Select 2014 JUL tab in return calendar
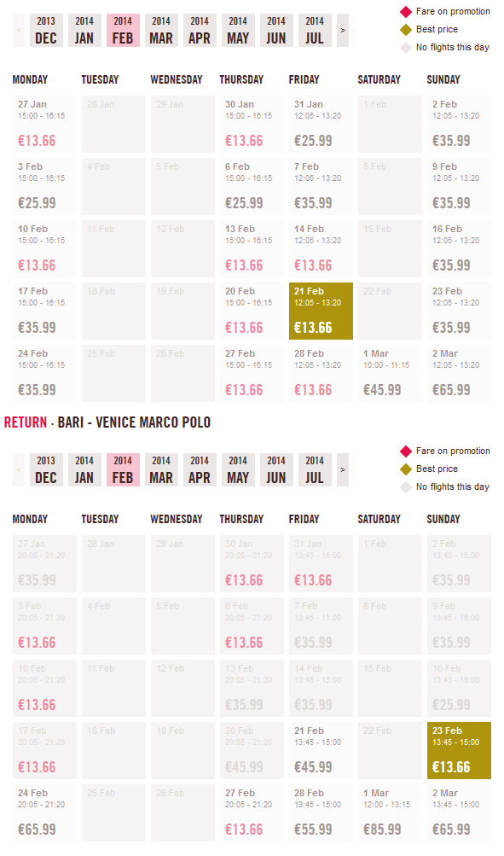504x856 pixels. pyautogui.click(x=315, y=470)
